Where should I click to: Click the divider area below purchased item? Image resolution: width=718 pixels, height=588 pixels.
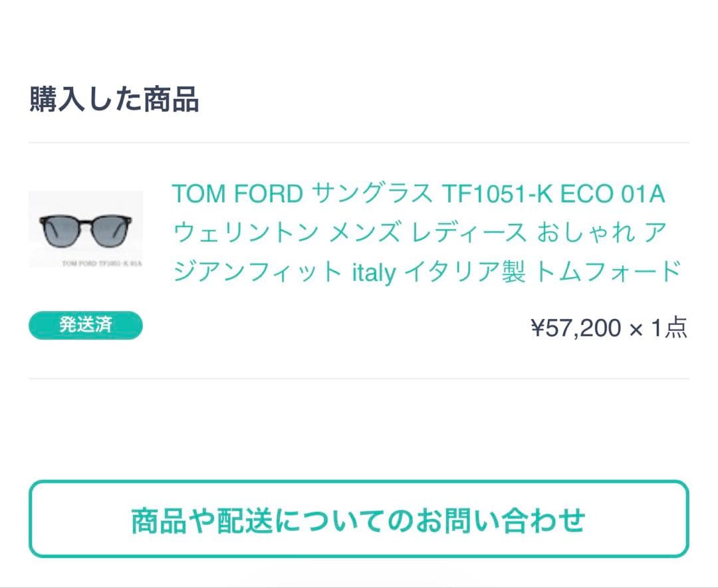tap(359, 375)
